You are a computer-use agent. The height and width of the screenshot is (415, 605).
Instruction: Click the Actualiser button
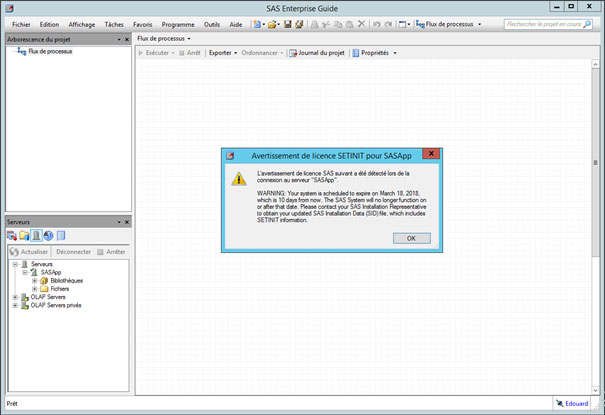pyautogui.click(x=29, y=252)
